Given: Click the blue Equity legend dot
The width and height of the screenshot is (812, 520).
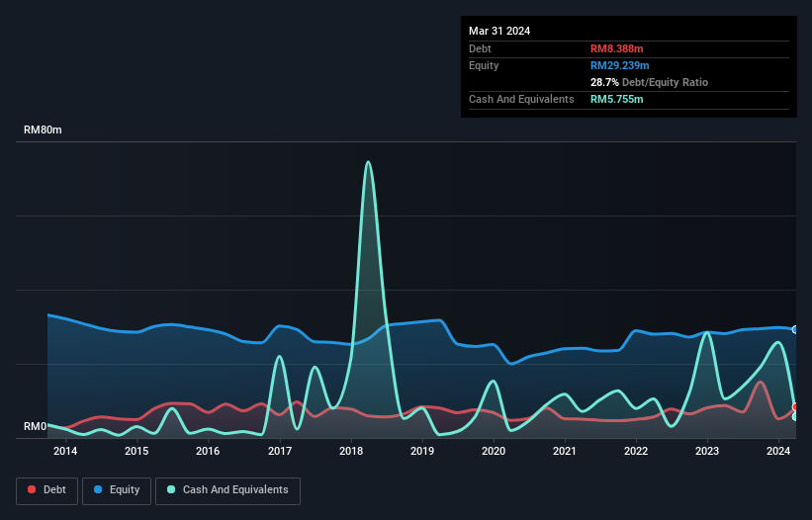Looking at the screenshot, I should [98, 489].
